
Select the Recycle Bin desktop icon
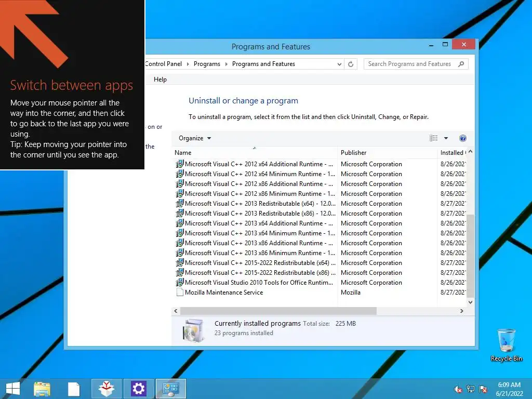point(506,345)
